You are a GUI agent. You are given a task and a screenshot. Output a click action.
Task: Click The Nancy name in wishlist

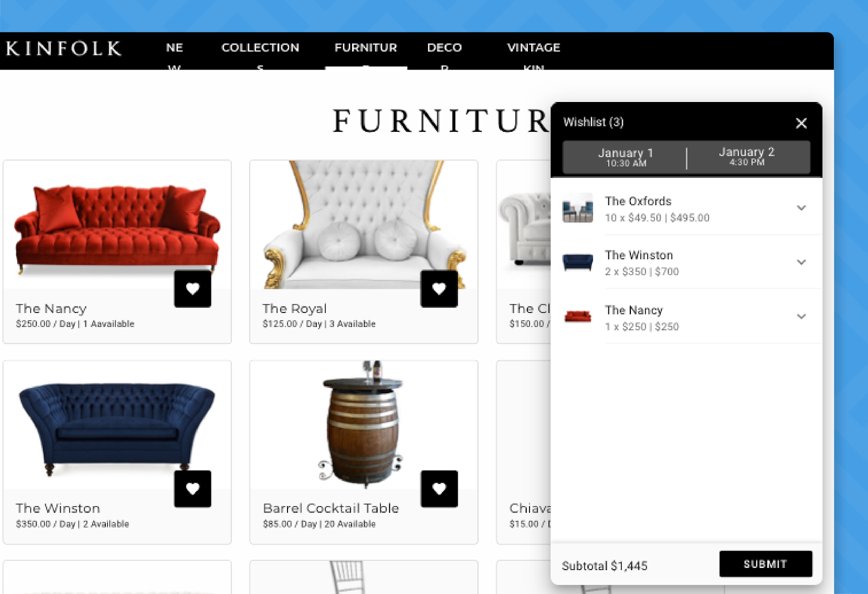(634, 310)
